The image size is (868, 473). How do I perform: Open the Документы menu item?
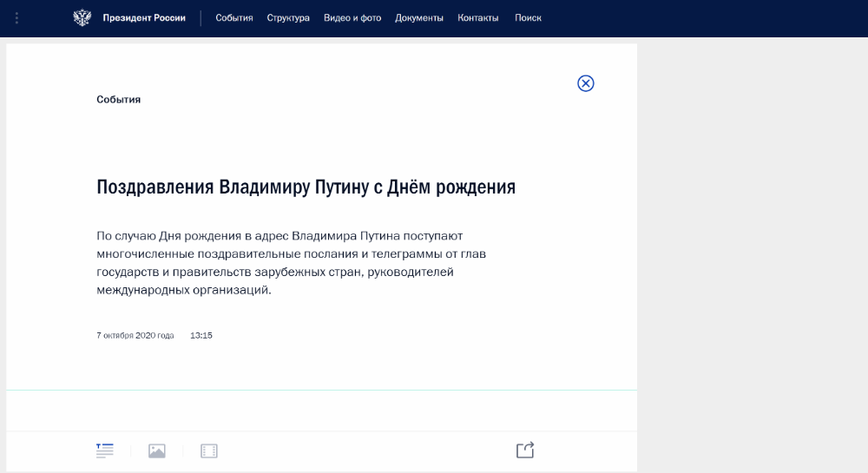click(419, 17)
